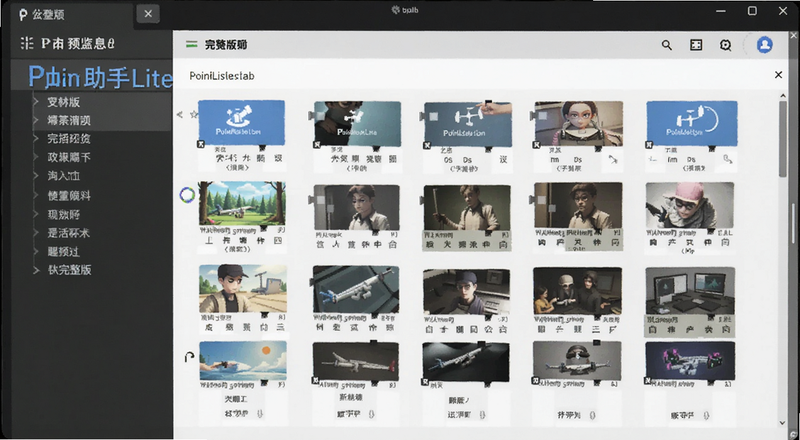Close the PoiniListestab panel
The height and width of the screenshot is (440, 800).
[778, 75]
